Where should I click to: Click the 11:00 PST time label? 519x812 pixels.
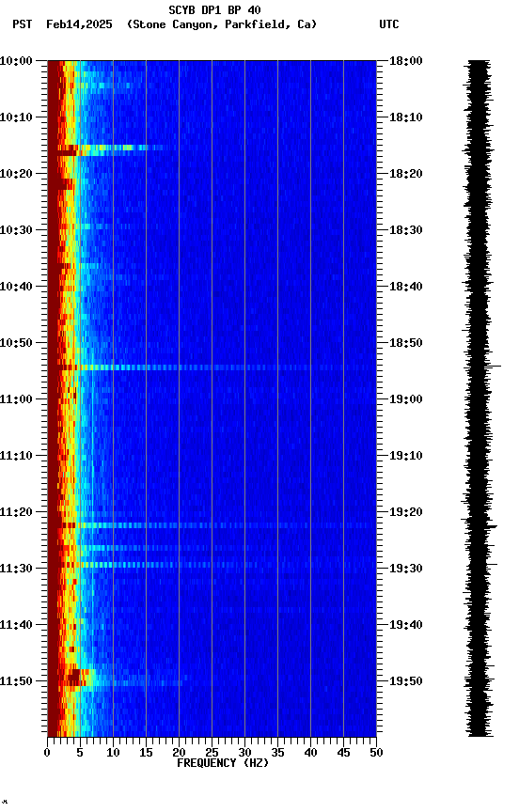coord(16,399)
